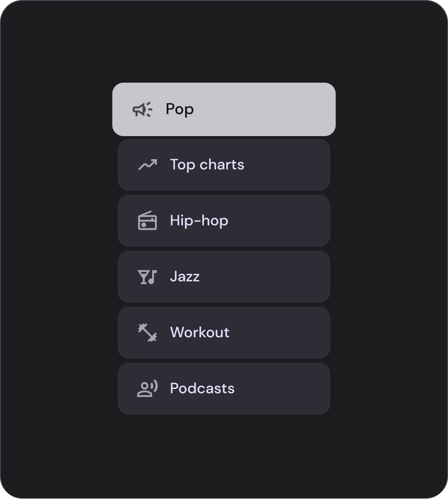Click the "Workout" text label

[x=200, y=333]
